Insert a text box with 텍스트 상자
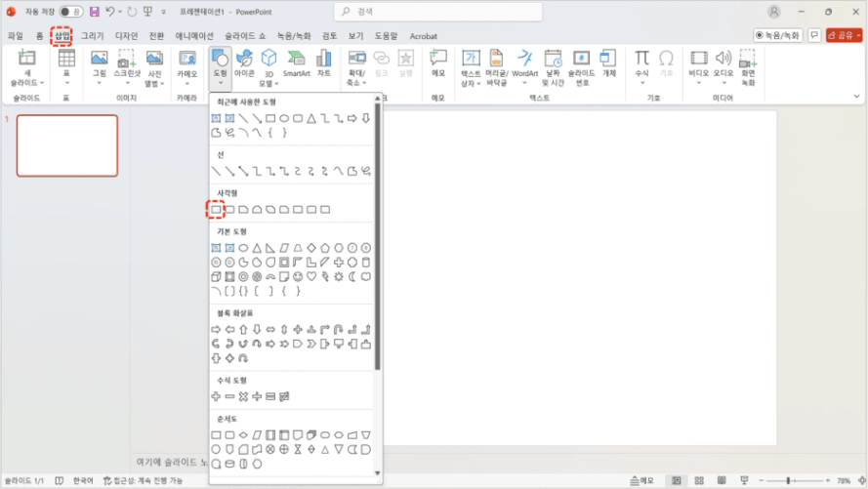The image size is (868, 489). point(471,63)
